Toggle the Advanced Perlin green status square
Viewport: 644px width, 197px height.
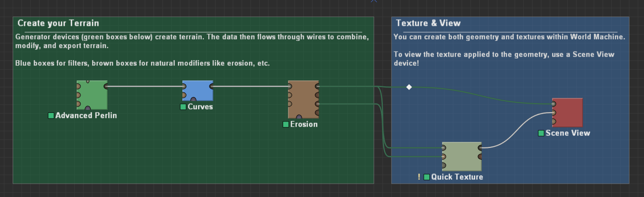point(51,115)
